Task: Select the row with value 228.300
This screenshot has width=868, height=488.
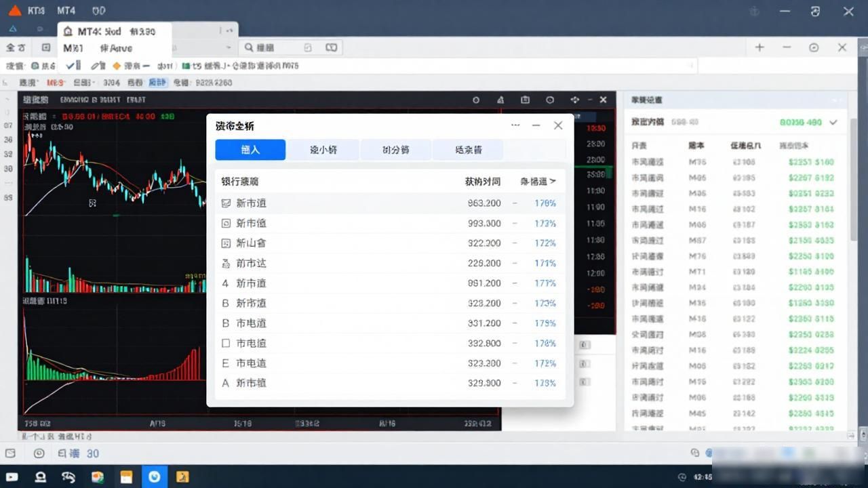Action: pos(390,263)
